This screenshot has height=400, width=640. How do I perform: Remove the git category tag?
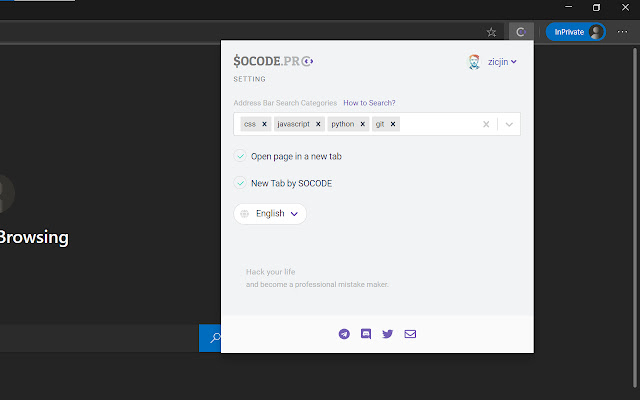pyautogui.click(x=393, y=124)
